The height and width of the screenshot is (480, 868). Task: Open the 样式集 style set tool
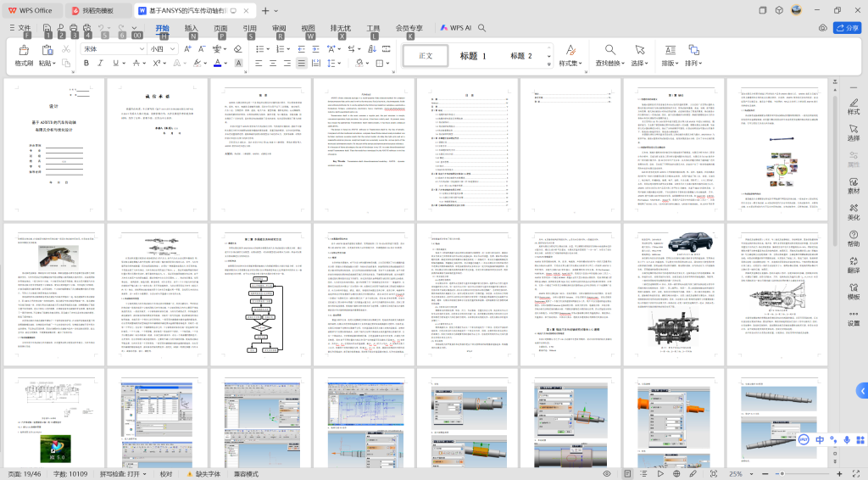(570, 50)
